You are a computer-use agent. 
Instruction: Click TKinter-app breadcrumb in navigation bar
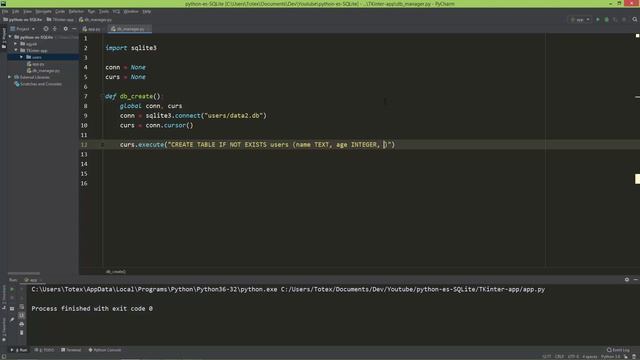(x=60, y=20)
